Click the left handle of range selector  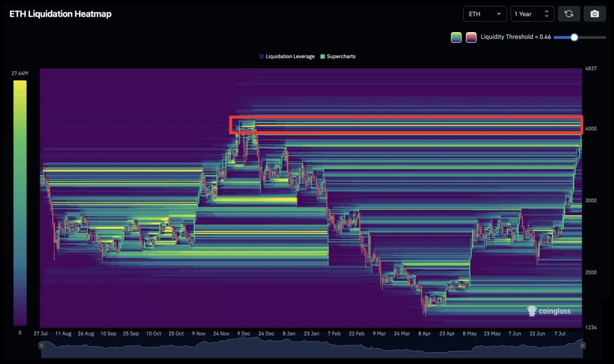point(41,346)
